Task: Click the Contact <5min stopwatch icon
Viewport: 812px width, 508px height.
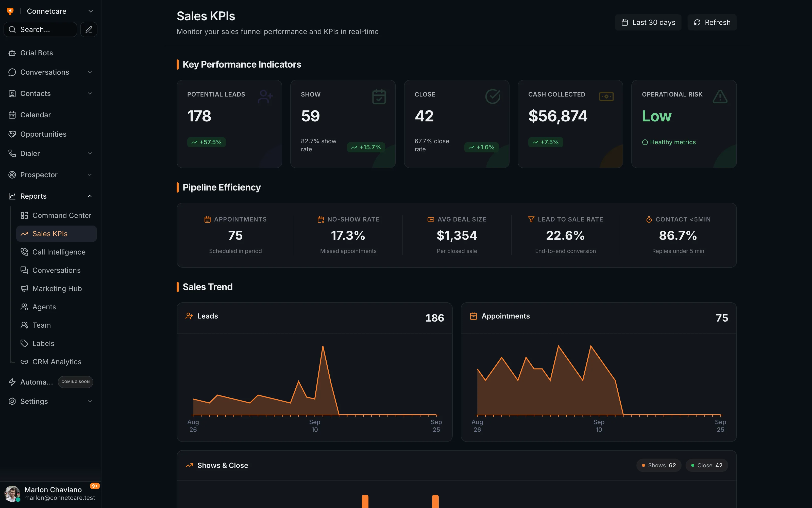Action: point(649,219)
